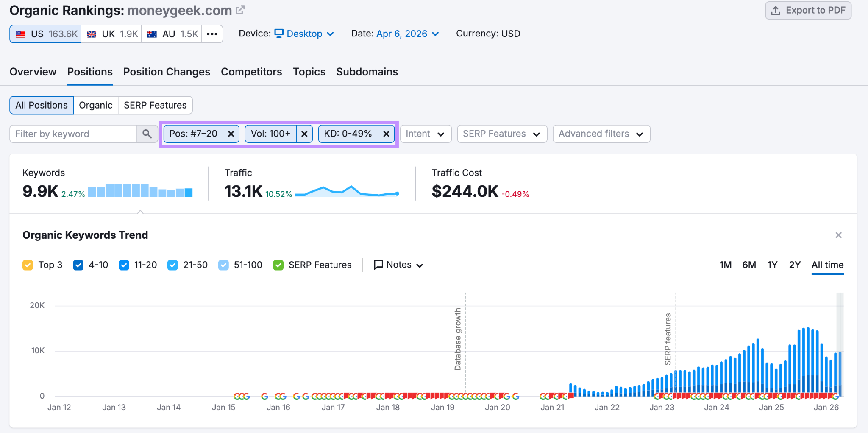Open more country databases ellipsis
868x433 pixels.
[x=212, y=34]
